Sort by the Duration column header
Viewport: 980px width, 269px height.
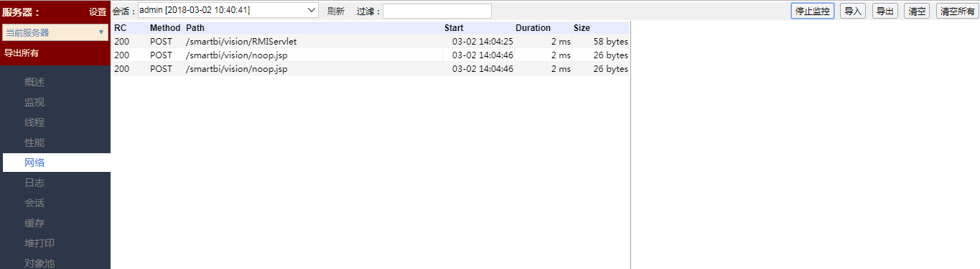coord(533,28)
